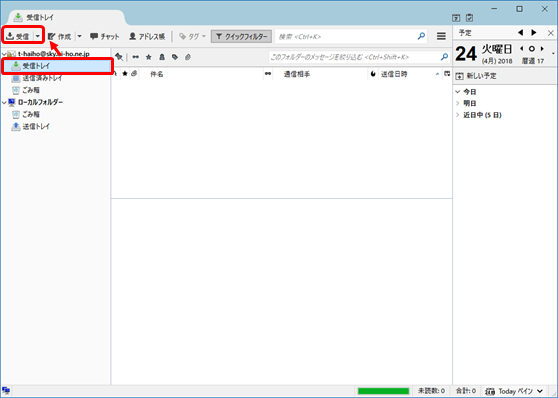558x398 pixels.
Task: Toggle the contact quick filter person icon
Action: (x=162, y=57)
